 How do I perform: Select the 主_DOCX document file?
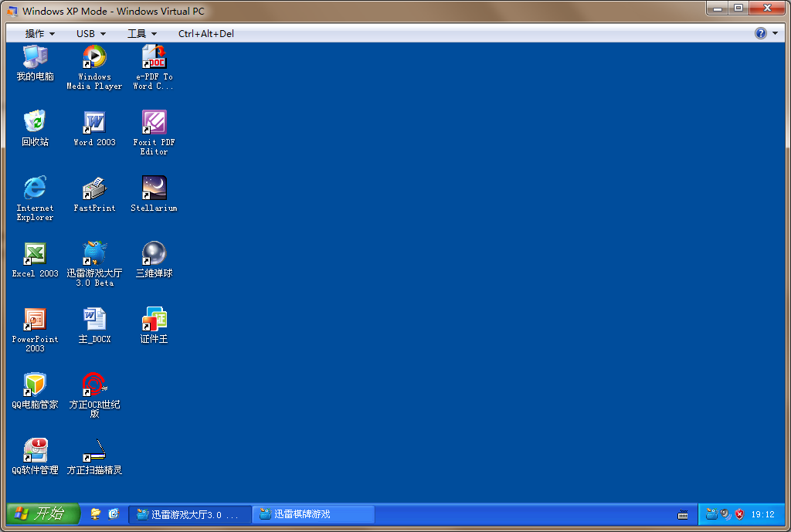tap(94, 325)
